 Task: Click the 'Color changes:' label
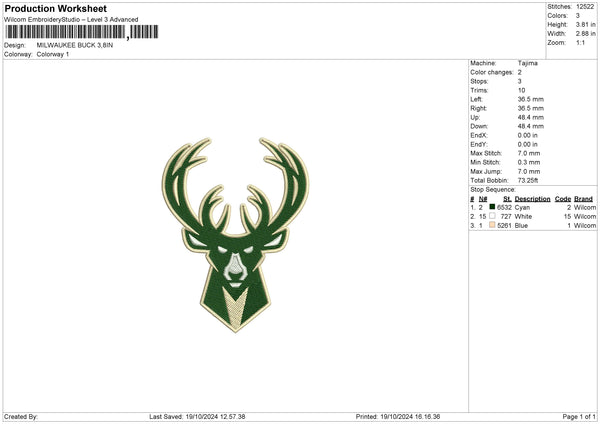click(x=492, y=72)
